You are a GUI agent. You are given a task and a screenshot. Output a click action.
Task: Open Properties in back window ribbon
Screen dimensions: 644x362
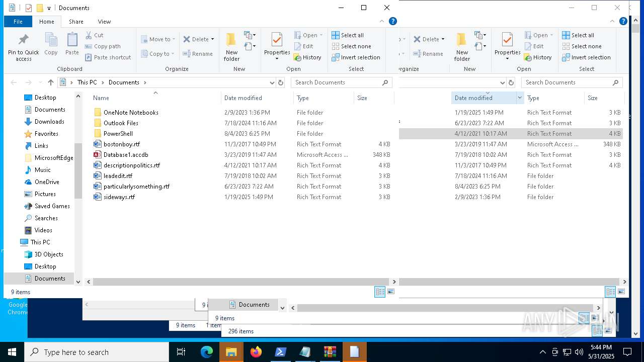point(508,47)
